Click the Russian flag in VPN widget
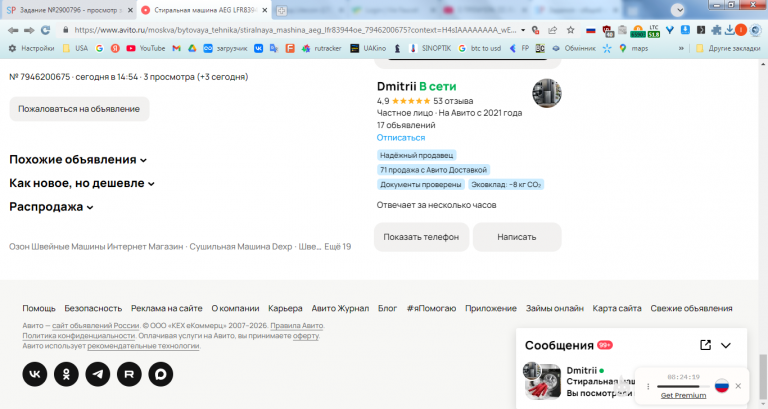Screen dimensions: 768x409 721,386
